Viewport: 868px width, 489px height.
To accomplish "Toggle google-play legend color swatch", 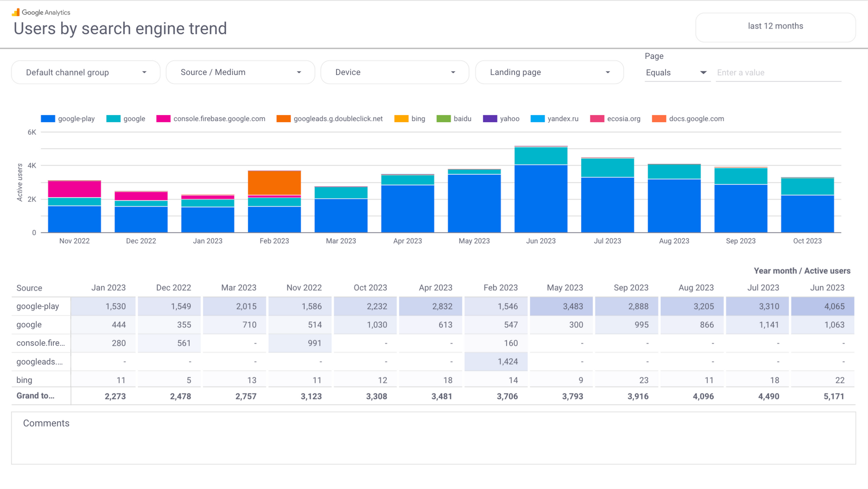I will point(48,119).
